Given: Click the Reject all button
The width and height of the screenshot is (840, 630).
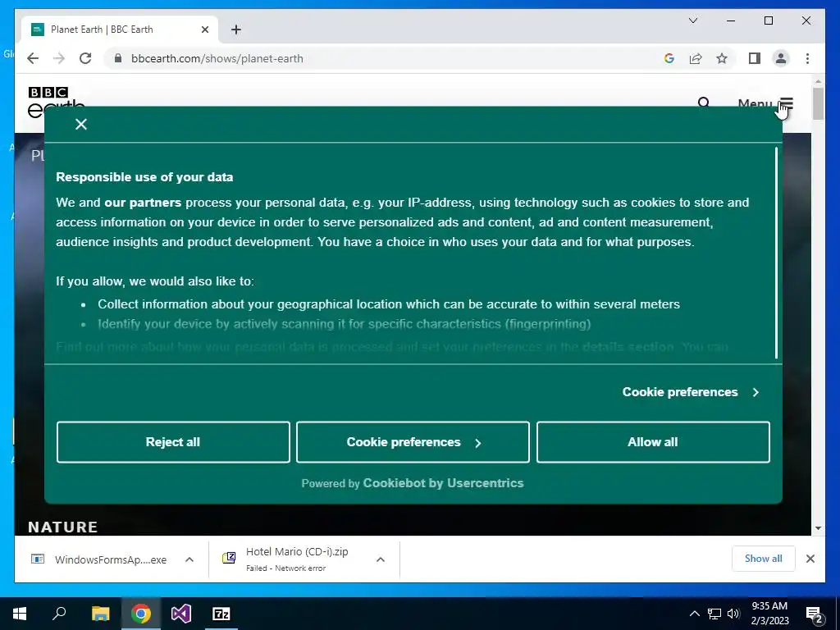Looking at the screenshot, I should point(173,442).
